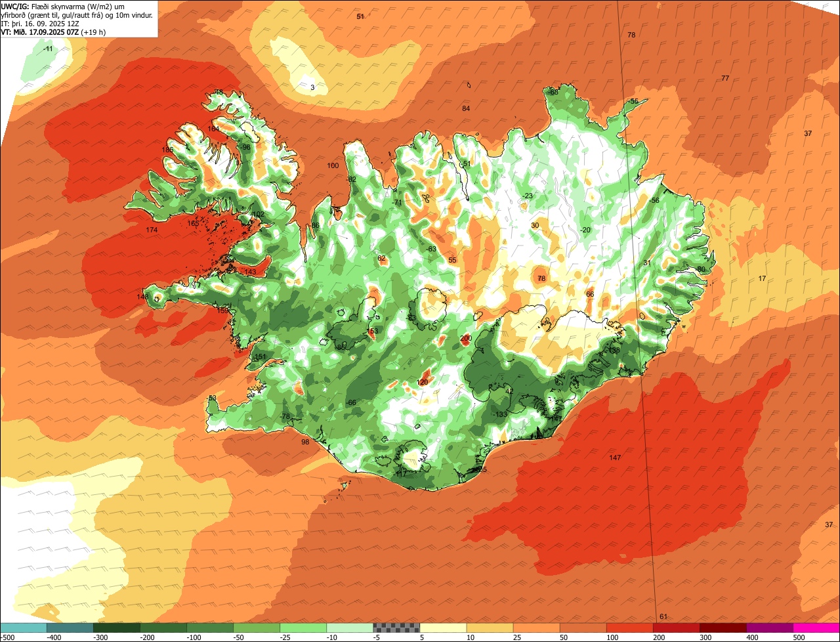Click the '-133' value in southern Iceland

pyautogui.click(x=500, y=414)
